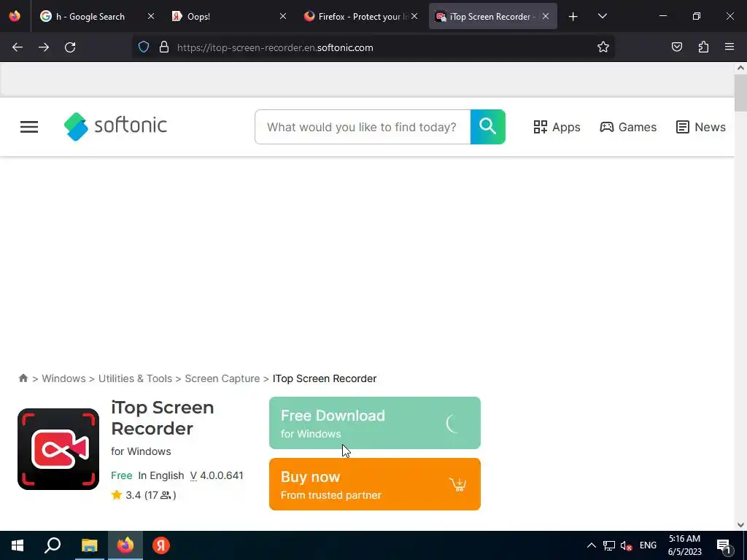This screenshot has width=747, height=560.
Task: Switch to the 'Oops!' tab
Action: pos(228,16)
